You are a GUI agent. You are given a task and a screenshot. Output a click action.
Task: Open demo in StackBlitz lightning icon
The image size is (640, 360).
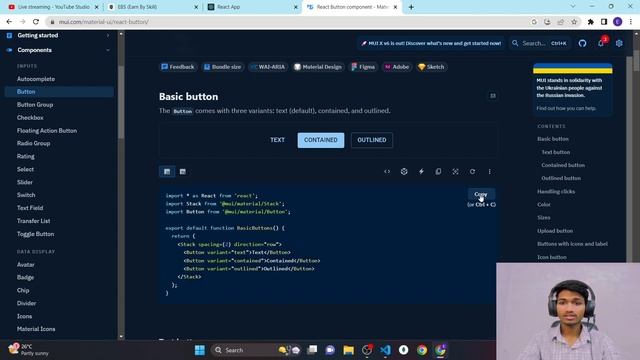421,171
